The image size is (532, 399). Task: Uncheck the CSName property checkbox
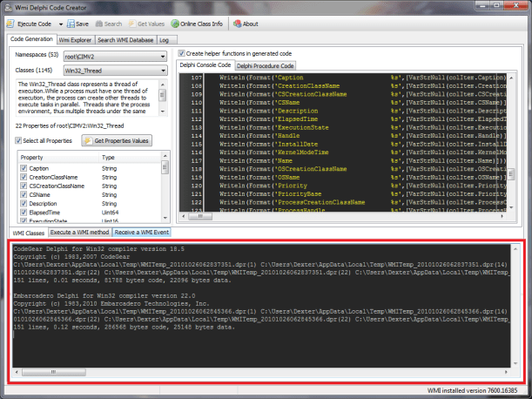pyautogui.click(x=24, y=195)
